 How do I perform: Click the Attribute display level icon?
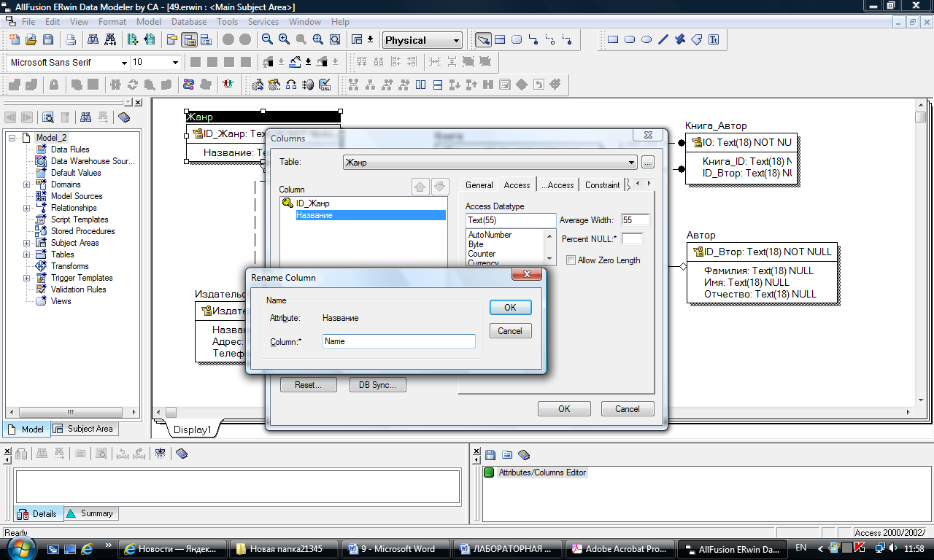click(189, 40)
